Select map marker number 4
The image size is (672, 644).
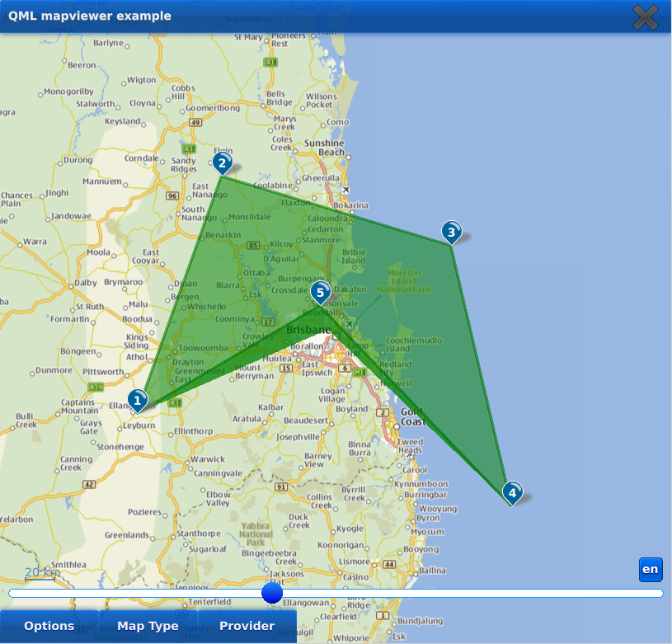pos(512,493)
